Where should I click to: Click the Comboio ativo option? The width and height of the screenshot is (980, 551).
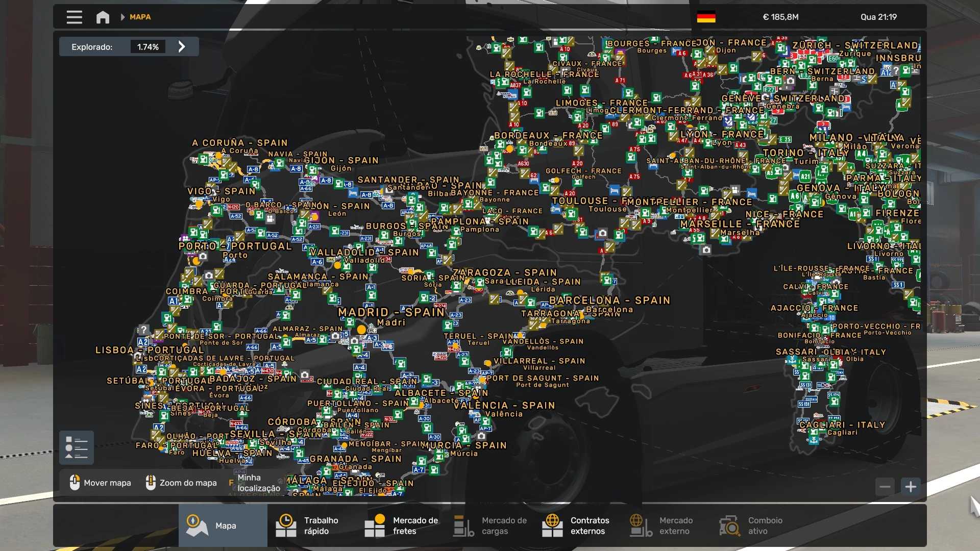point(751,525)
